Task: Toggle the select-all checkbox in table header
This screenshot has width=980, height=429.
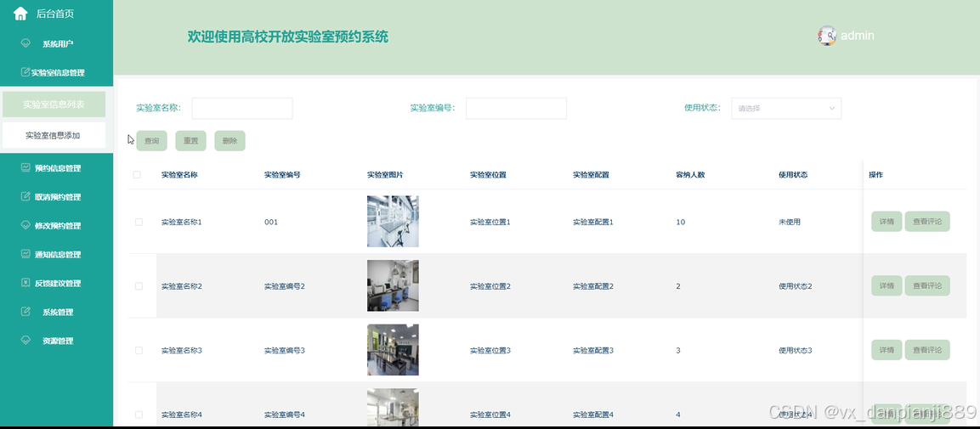Action: coord(137,175)
